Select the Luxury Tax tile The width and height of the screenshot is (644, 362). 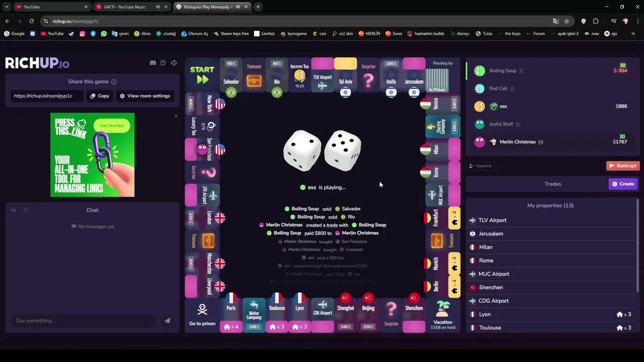pyautogui.click(x=202, y=127)
